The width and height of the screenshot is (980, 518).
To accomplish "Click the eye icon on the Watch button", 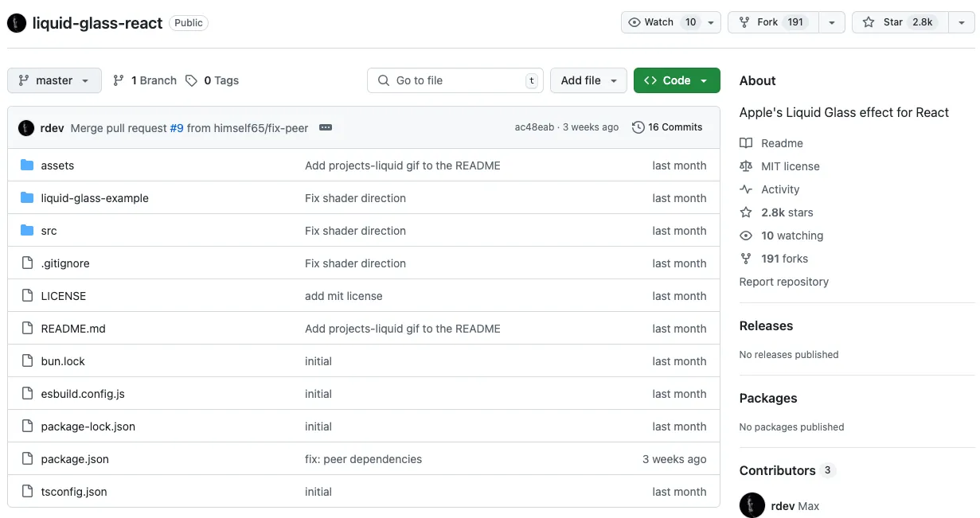I will 633,22.
